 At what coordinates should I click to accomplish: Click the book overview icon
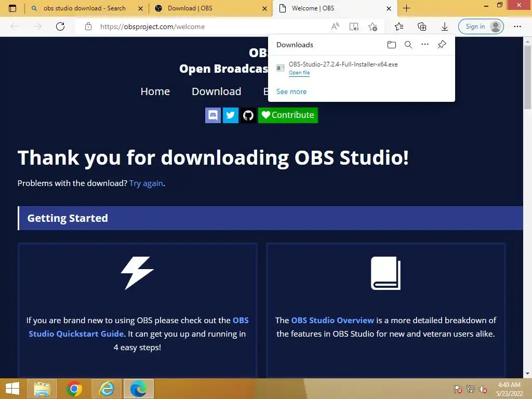386,273
